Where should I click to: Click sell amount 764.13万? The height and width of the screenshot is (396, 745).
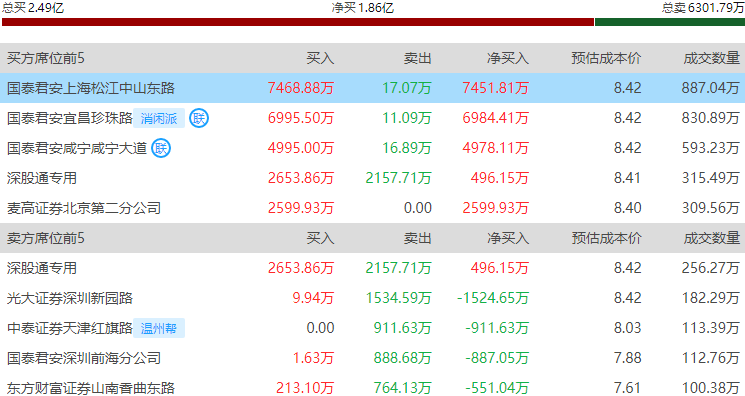402,388
